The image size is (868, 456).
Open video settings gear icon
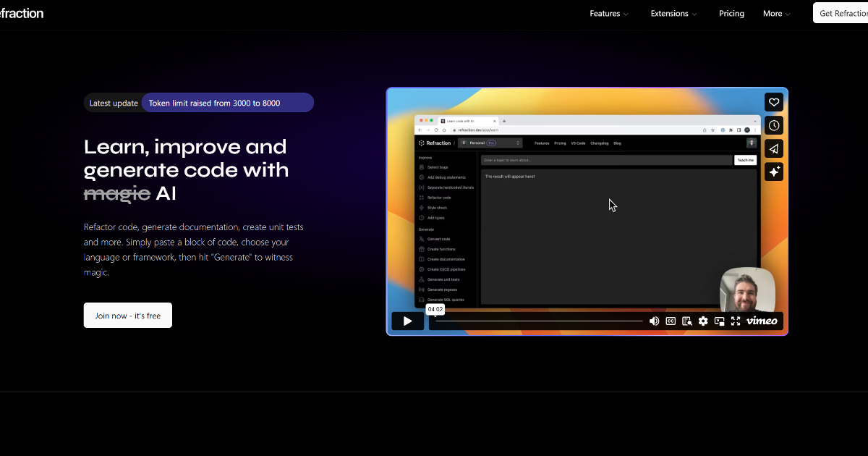click(703, 321)
